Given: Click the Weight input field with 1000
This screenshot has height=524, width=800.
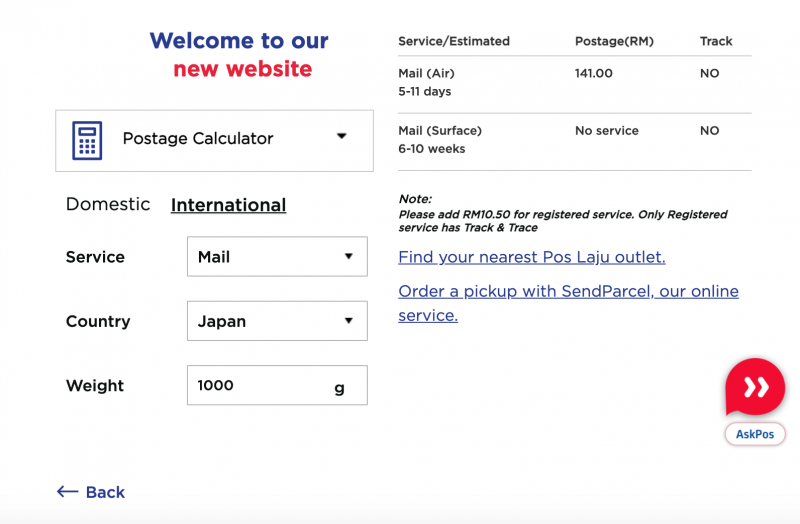Looking at the screenshot, I should [x=277, y=385].
